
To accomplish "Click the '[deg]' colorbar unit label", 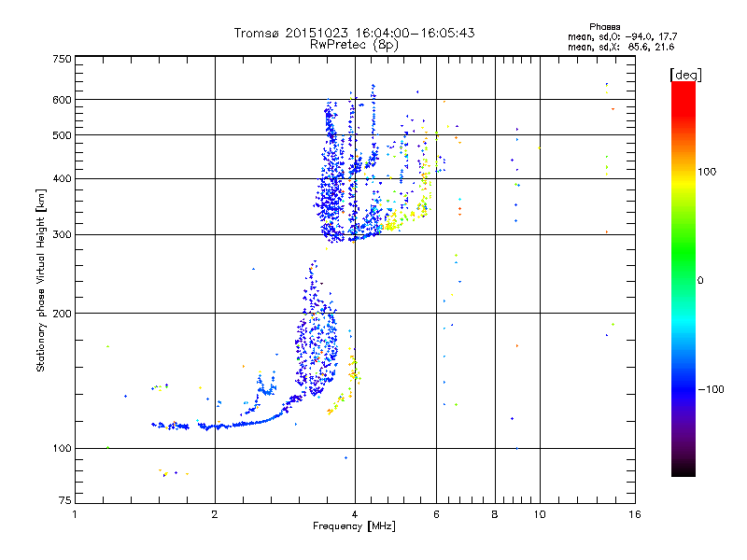I will point(685,75).
